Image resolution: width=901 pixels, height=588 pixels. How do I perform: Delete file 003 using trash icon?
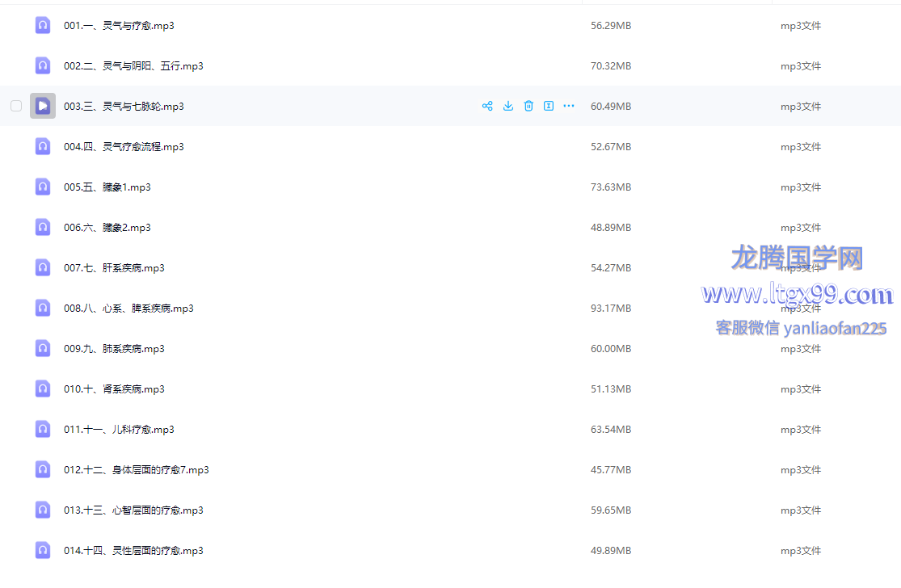pyautogui.click(x=528, y=106)
